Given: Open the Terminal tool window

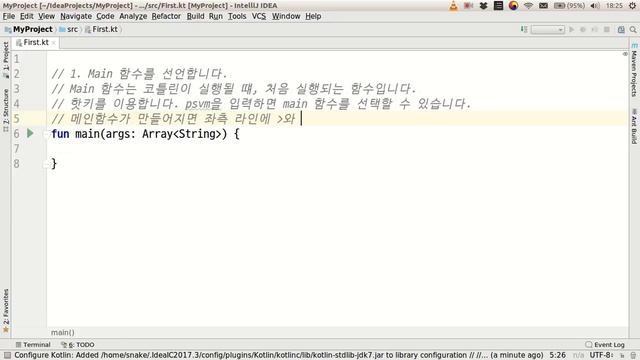Looking at the screenshot, I should coord(33,344).
